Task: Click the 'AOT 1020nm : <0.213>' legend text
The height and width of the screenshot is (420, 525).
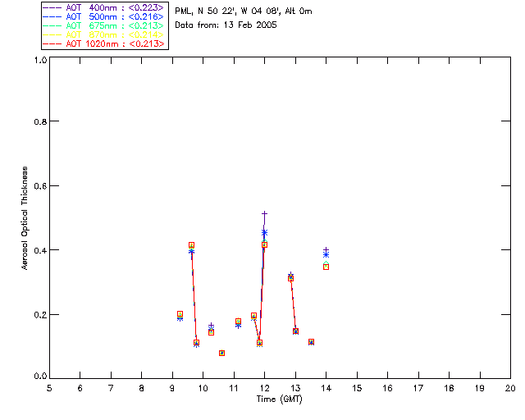Action: click(x=115, y=43)
